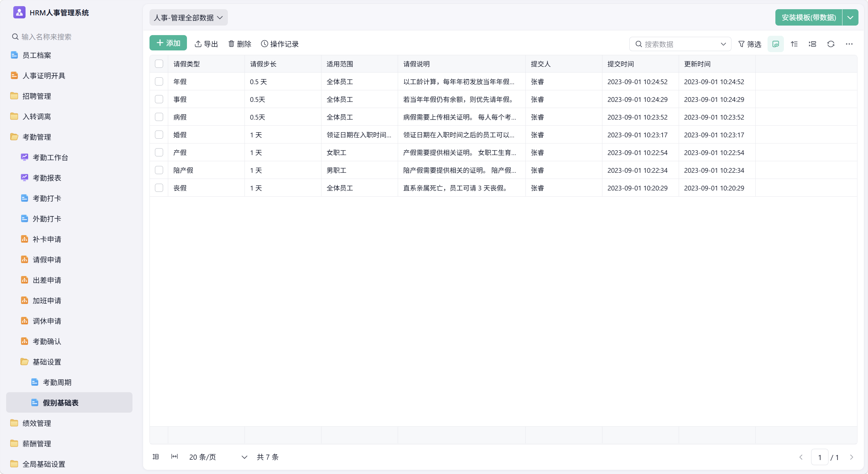868x474 pixels.
Task: Click the HRM app logo icon
Action: click(19, 13)
